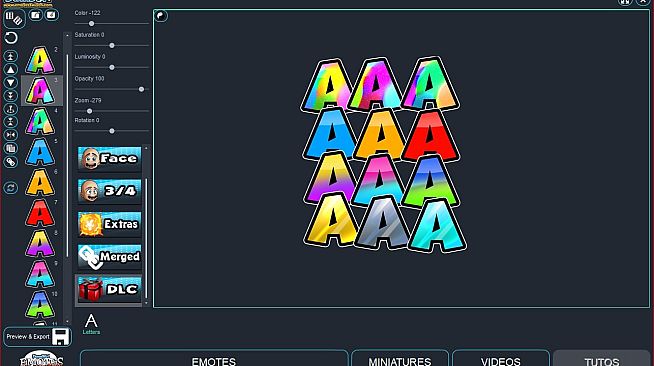Click the refresh sync icon below link icon
Screen dimensions: 654x366
click(11, 188)
